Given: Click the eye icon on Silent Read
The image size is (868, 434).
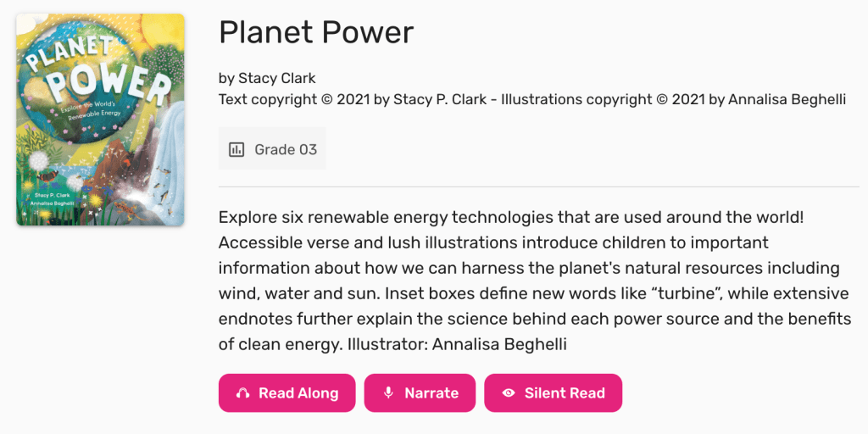Looking at the screenshot, I should click(x=509, y=393).
